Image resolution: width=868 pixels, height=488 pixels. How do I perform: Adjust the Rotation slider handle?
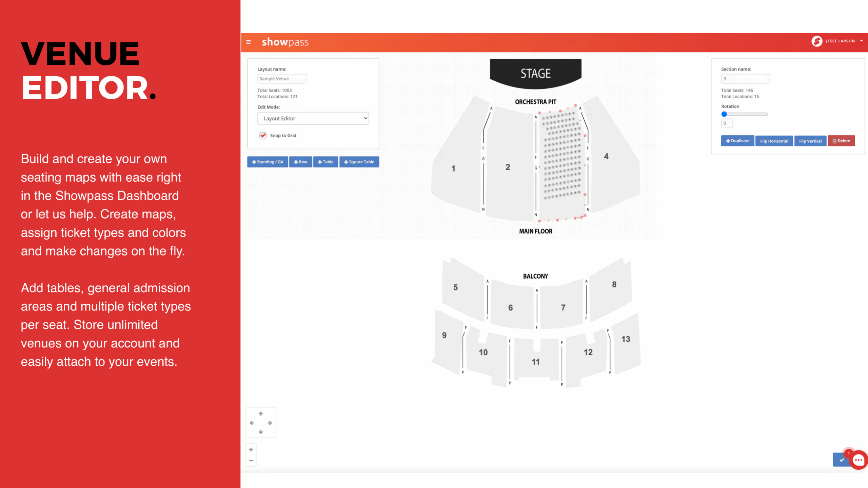724,114
